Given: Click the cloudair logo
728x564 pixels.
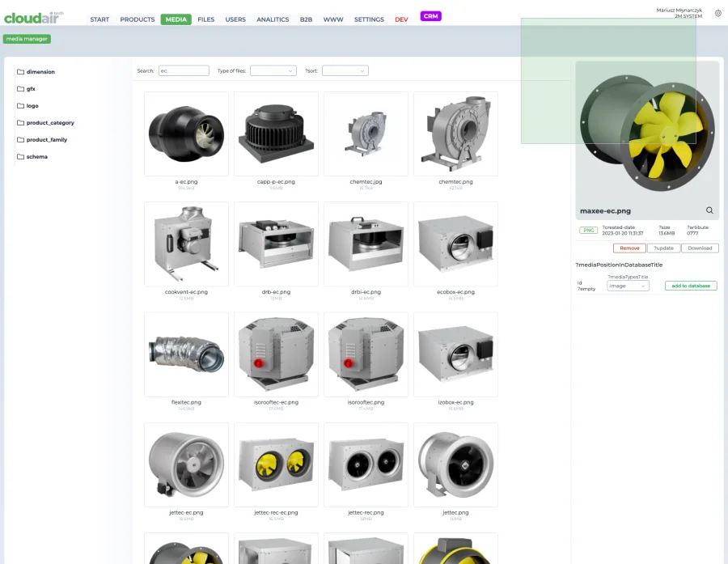Looking at the screenshot, I should [33, 18].
